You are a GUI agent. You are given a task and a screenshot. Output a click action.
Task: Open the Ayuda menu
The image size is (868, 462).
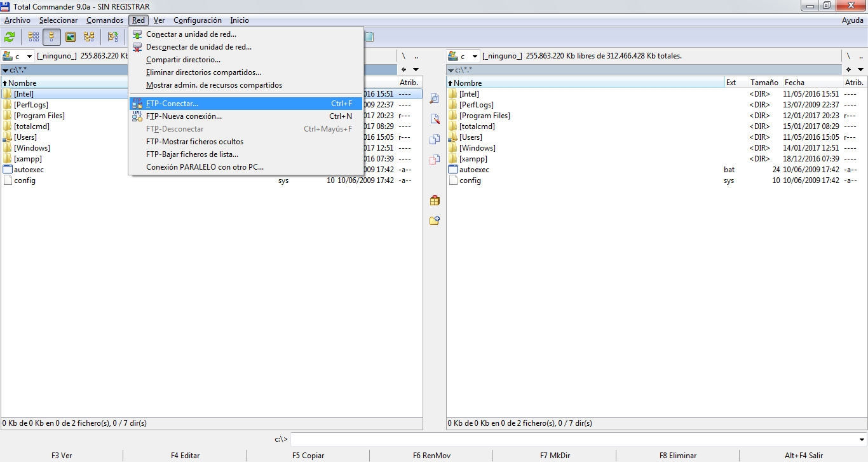[852, 20]
